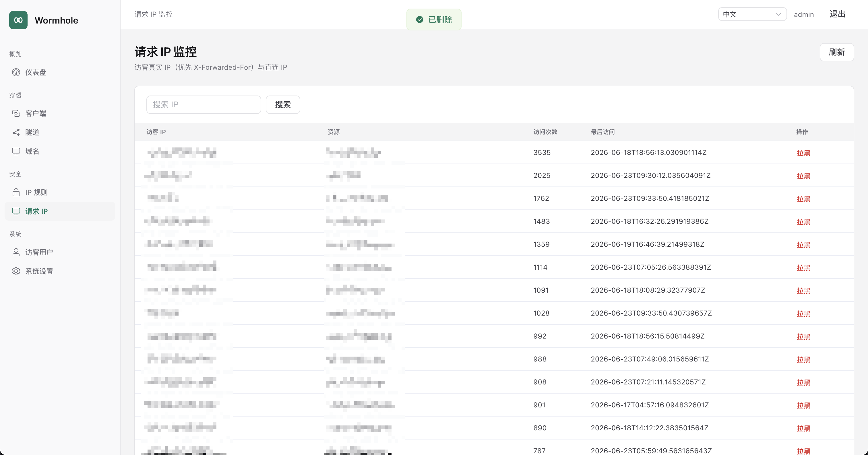
Task: Focus the 搜索 IP input field
Action: coord(204,105)
